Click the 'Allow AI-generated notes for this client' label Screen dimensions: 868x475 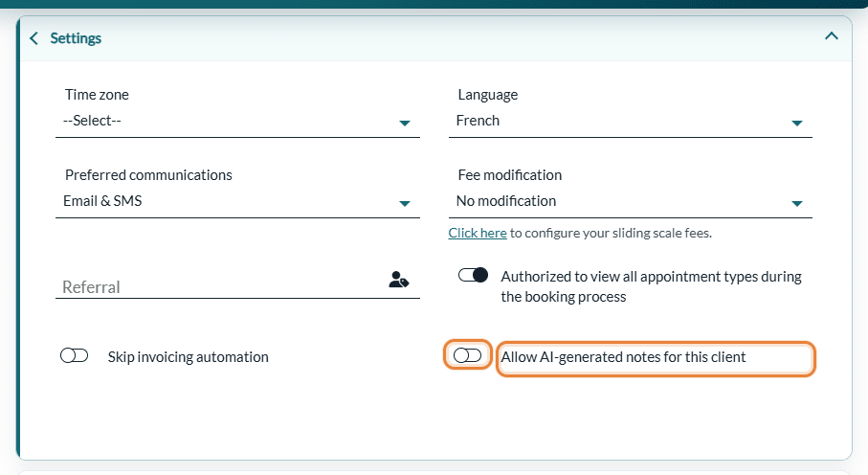(623, 357)
